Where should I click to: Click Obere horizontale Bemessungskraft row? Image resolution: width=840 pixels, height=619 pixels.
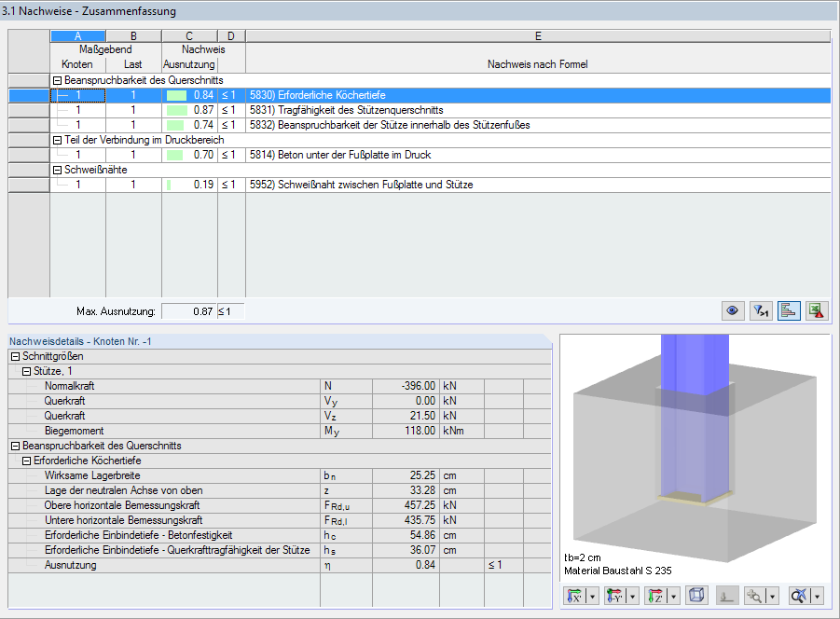coord(280,505)
